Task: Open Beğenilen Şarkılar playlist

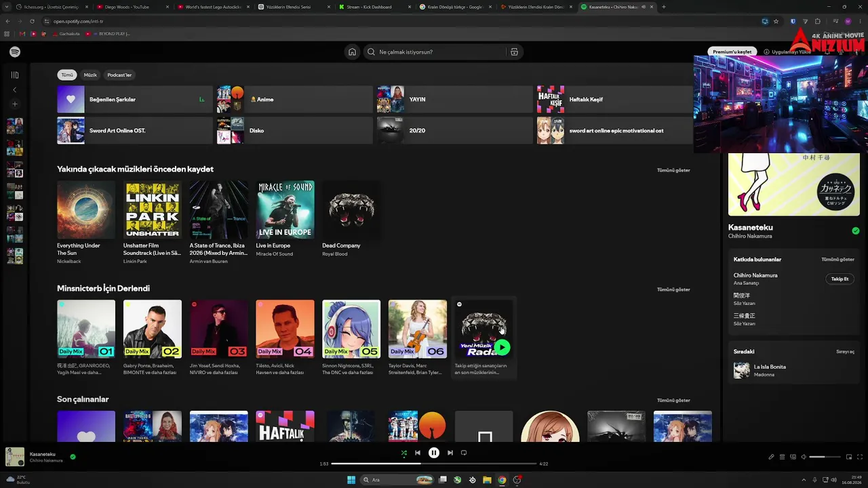Action: click(x=135, y=100)
